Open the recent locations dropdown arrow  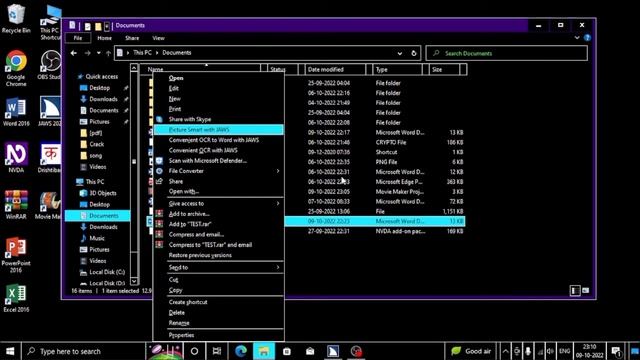[x=98, y=53]
